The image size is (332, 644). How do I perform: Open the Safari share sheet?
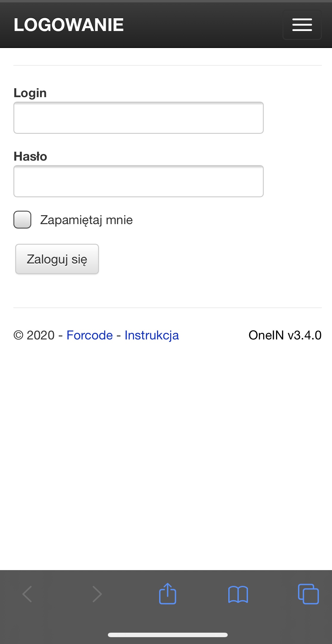point(167,594)
